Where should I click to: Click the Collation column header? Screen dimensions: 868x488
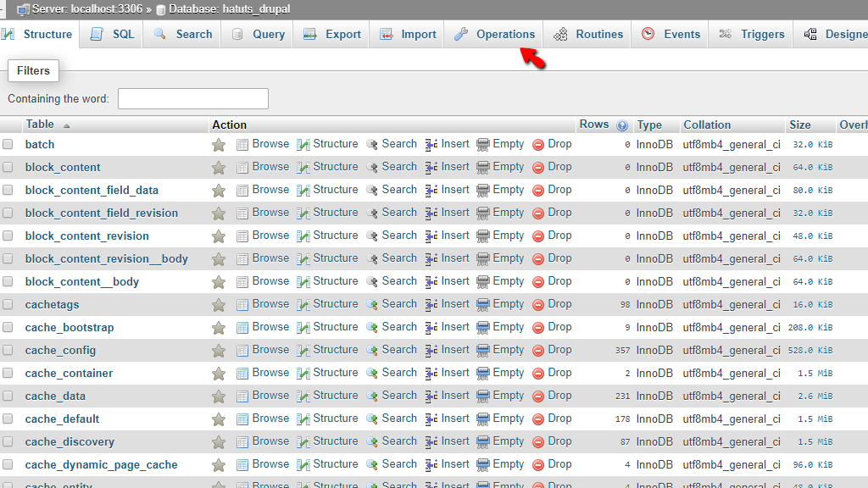[707, 125]
